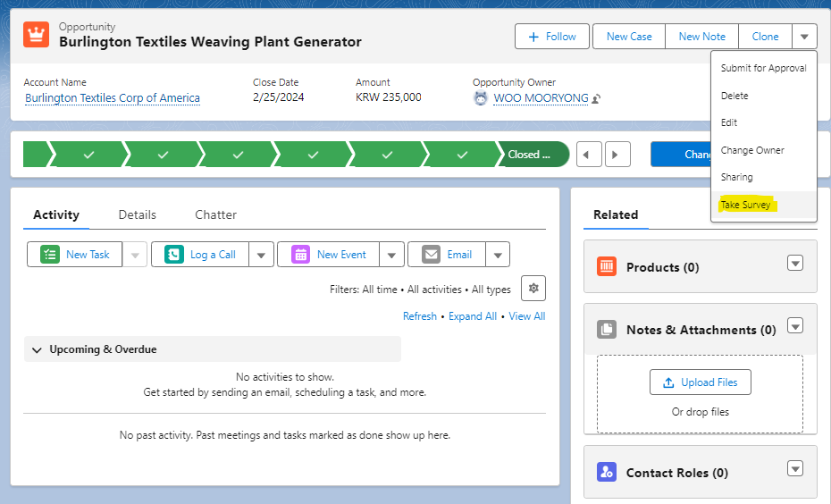The image size is (831, 504).
Task: Click the New Note button
Action: [701, 37]
